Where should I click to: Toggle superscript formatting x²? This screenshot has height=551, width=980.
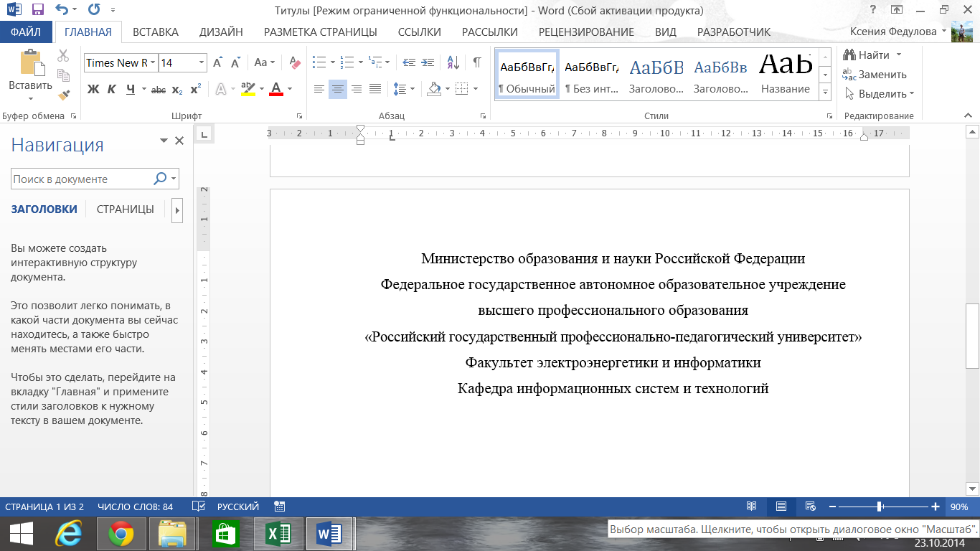[x=195, y=90]
